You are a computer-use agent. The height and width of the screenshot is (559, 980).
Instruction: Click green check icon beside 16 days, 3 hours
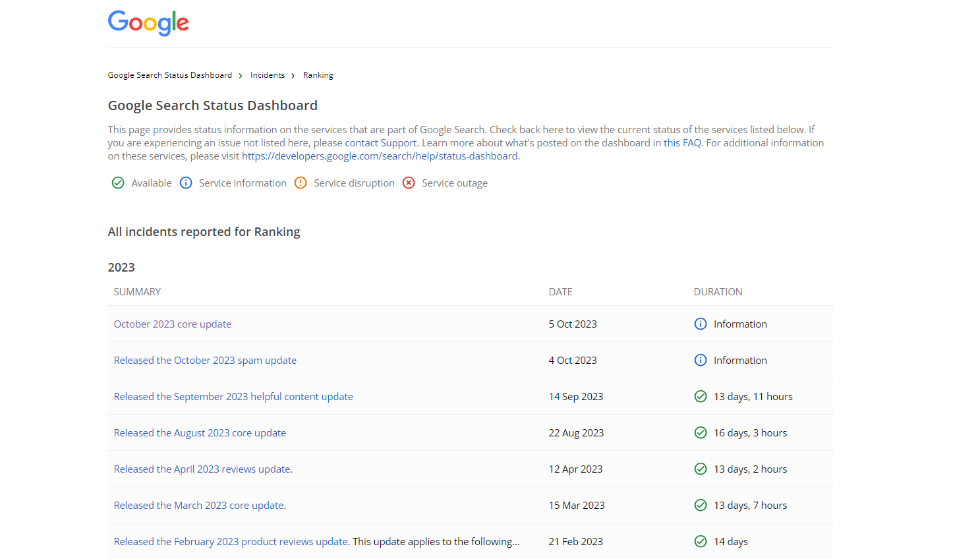701,433
